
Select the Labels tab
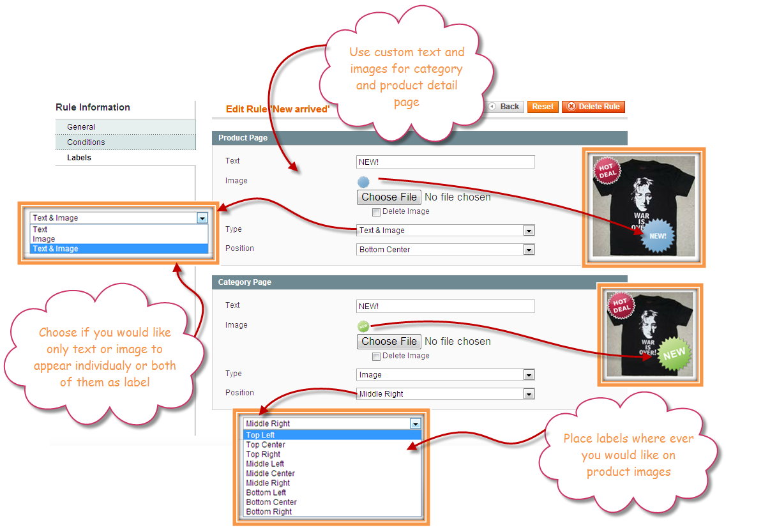[x=79, y=158]
